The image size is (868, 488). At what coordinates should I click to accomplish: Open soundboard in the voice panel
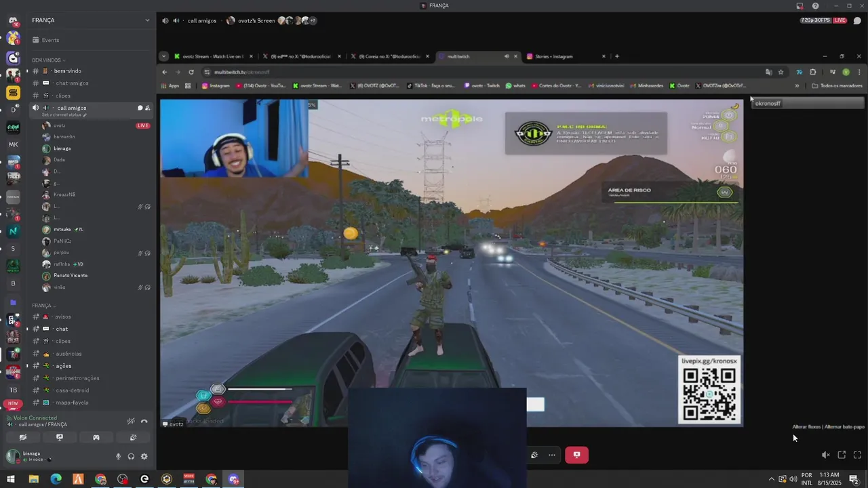(x=133, y=437)
